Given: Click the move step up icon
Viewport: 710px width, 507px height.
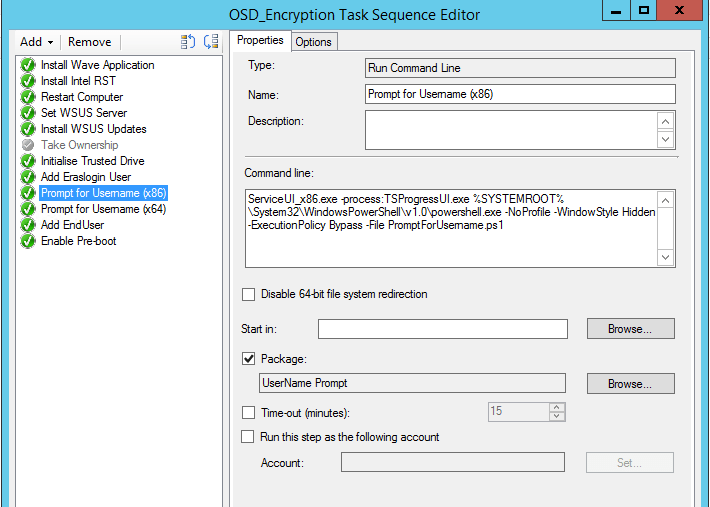Looking at the screenshot, I should tap(188, 42).
